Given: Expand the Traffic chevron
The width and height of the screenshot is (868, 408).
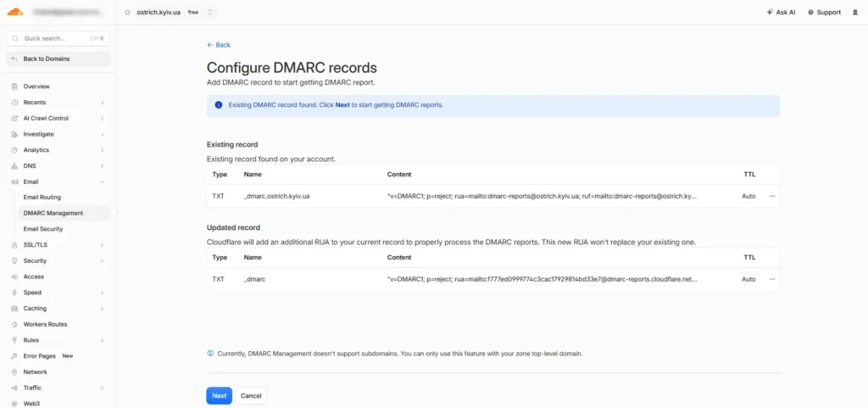Looking at the screenshot, I should [x=102, y=388].
